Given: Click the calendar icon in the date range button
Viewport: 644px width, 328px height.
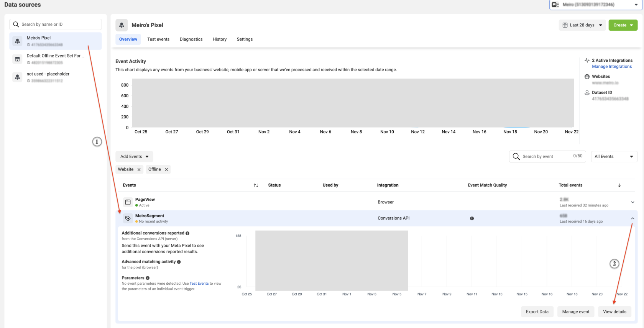Looking at the screenshot, I should pyautogui.click(x=565, y=25).
